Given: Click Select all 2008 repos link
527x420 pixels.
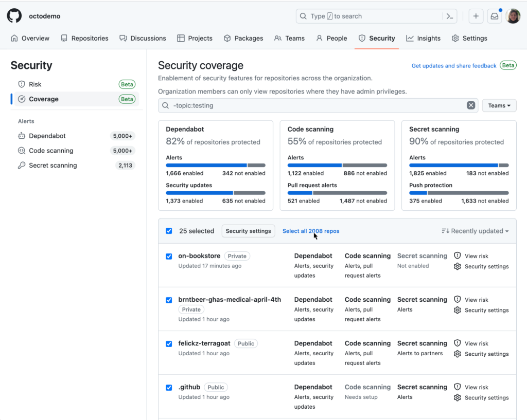Looking at the screenshot, I should (x=311, y=231).
